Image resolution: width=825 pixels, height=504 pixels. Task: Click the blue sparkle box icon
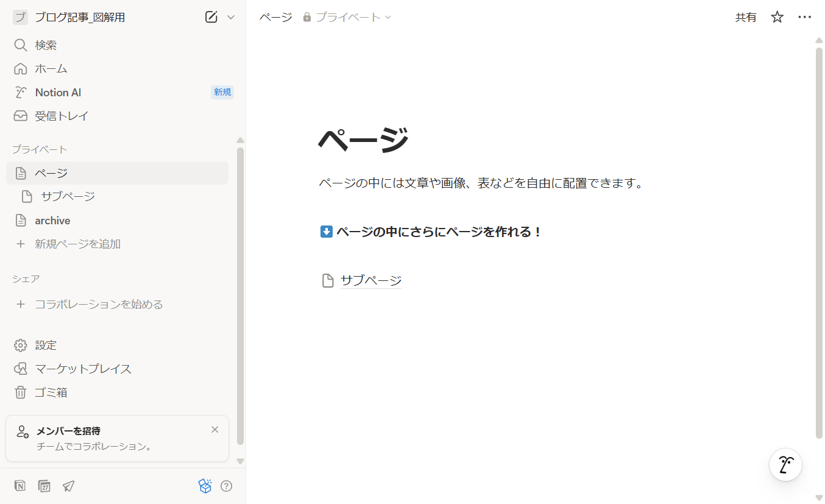(x=205, y=486)
